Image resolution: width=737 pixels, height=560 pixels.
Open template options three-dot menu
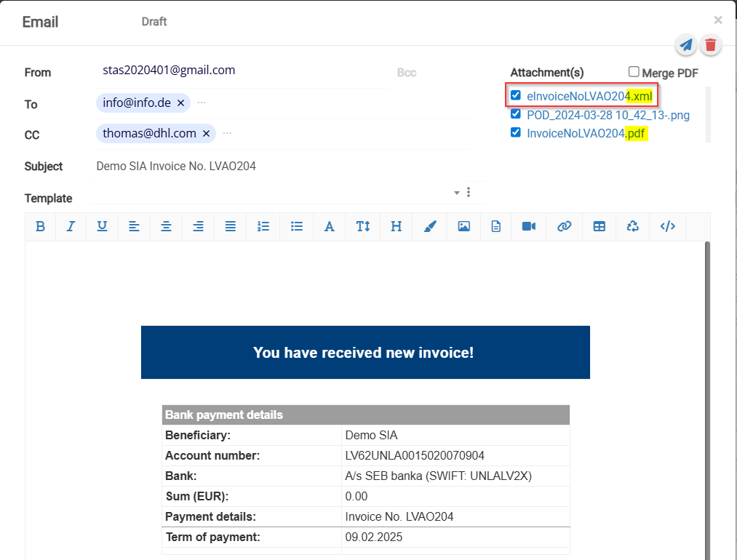[x=469, y=193]
